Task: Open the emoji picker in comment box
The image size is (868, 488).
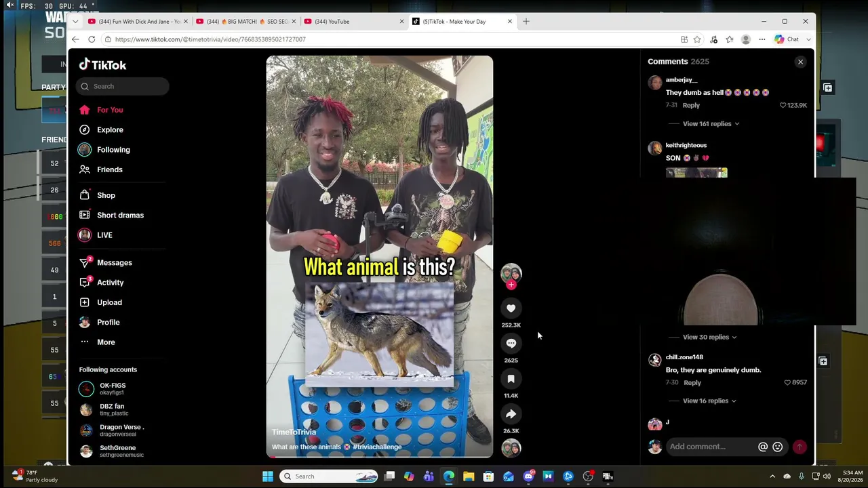Action: pyautogui.click(x=778, y=447)
